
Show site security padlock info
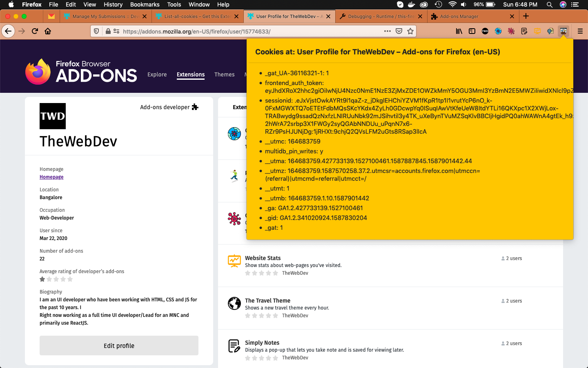(x=108, y=31)
